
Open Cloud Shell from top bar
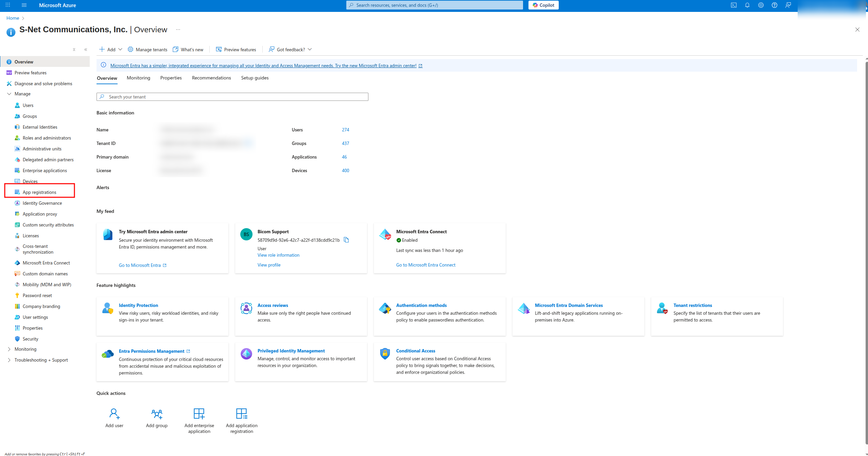[x=734, y=5]
